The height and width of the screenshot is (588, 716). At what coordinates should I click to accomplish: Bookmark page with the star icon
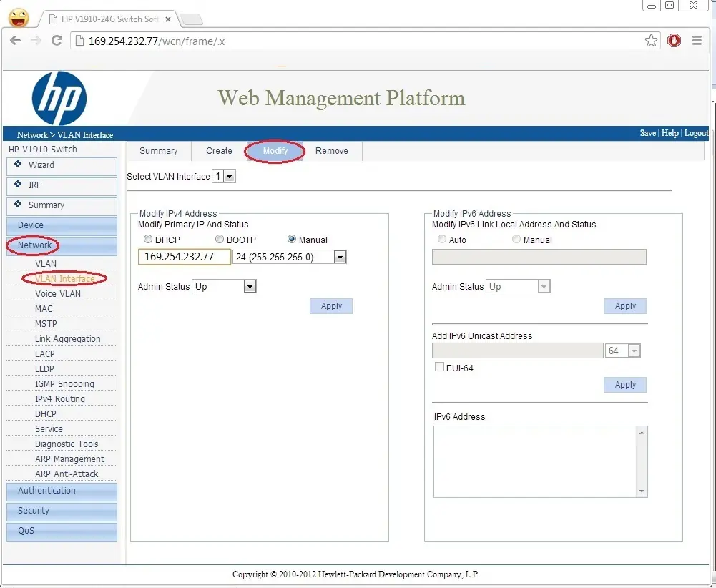tap(651, 41)
